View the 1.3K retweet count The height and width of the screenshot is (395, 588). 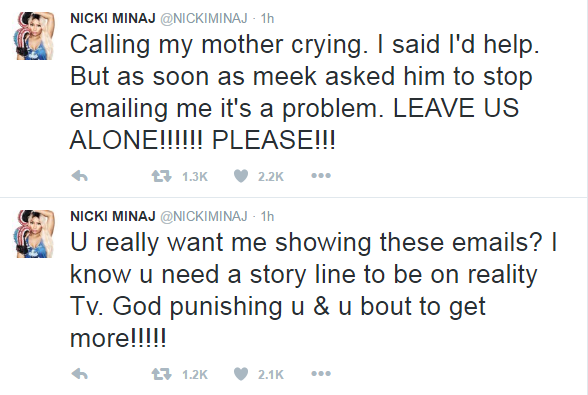[x=195, y=176]
